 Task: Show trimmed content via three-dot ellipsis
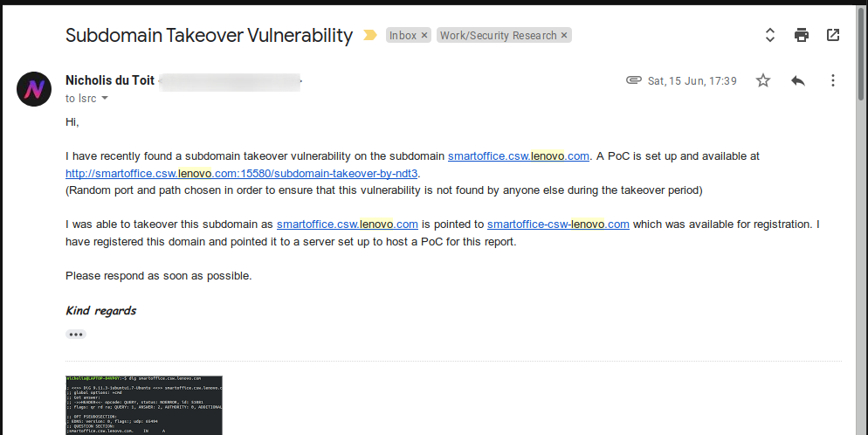click(76, 335)
